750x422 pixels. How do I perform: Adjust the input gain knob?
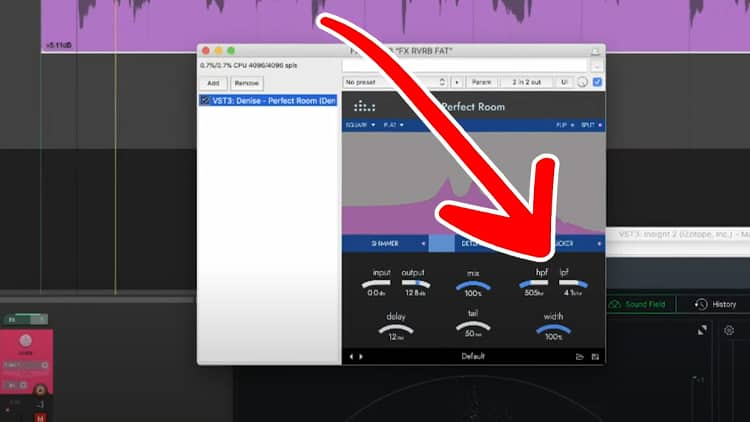pyautogui.click(x=376, y=284)
